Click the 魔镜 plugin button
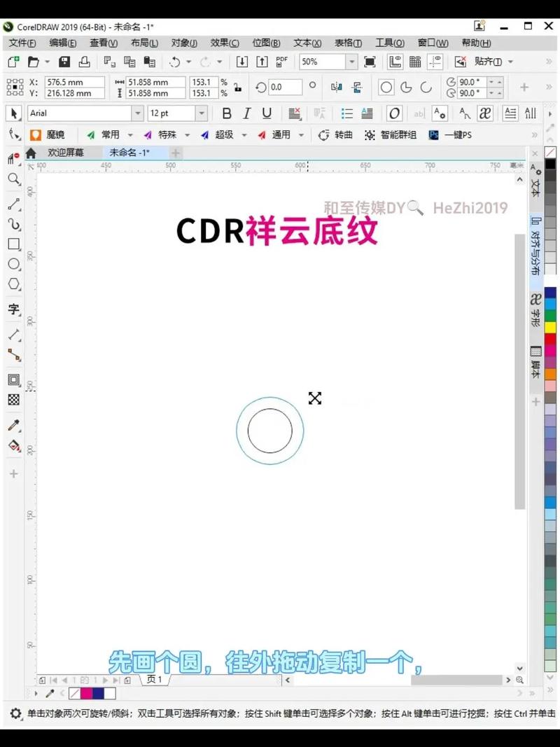This screenshot has height=747, width=560. tap(49, 134)
